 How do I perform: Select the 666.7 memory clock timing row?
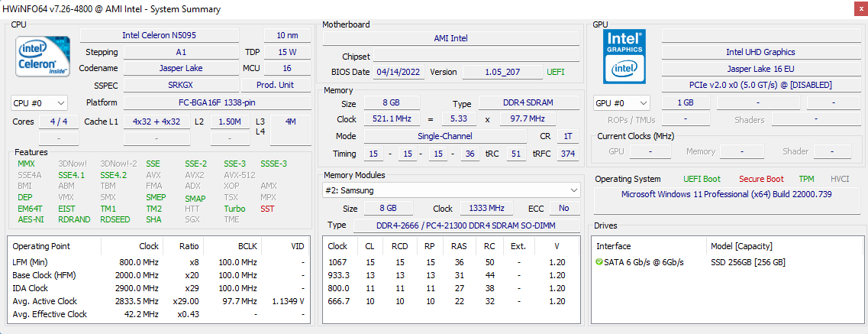pyautogui.click(x=452, y=301)
